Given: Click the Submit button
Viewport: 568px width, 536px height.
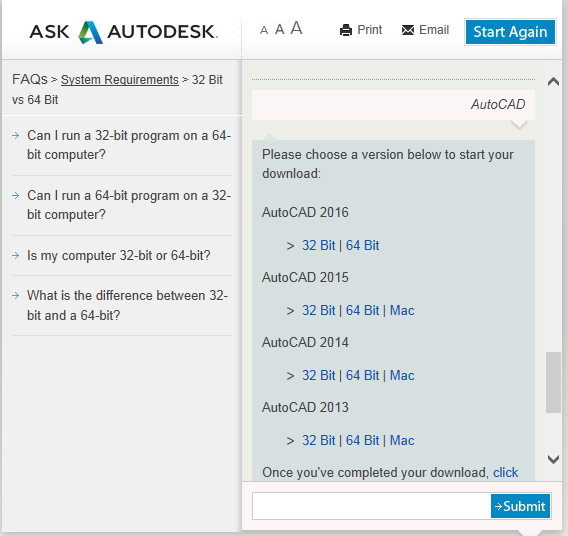Looking at the screenshot, I should point(520,506).
